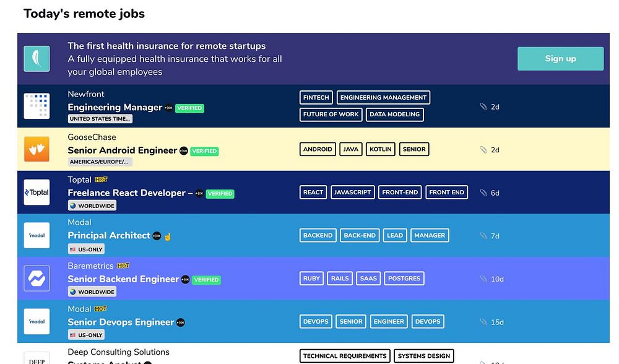Open the Newfront company logo
Viewport: 619px width, 364px height.
tap(37, 106)
